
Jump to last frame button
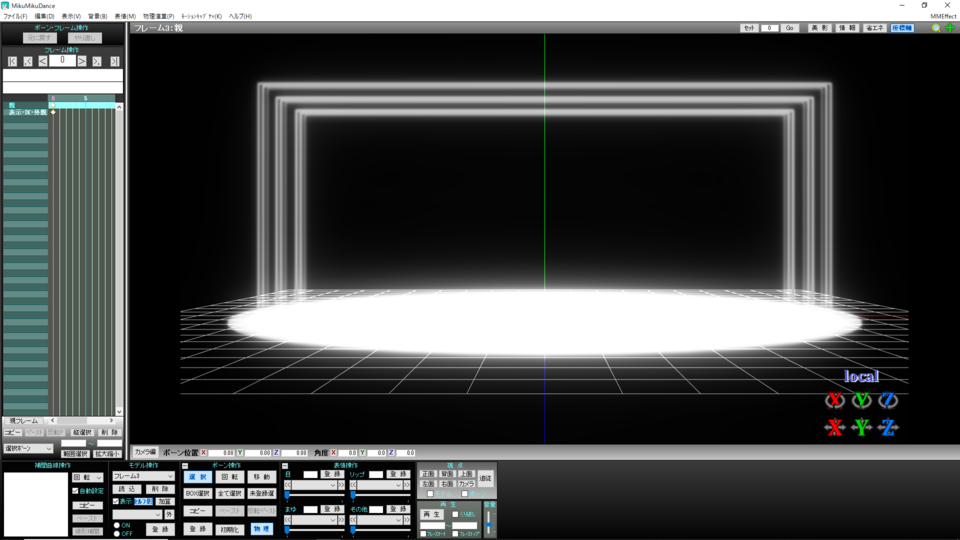click(114, 61)
